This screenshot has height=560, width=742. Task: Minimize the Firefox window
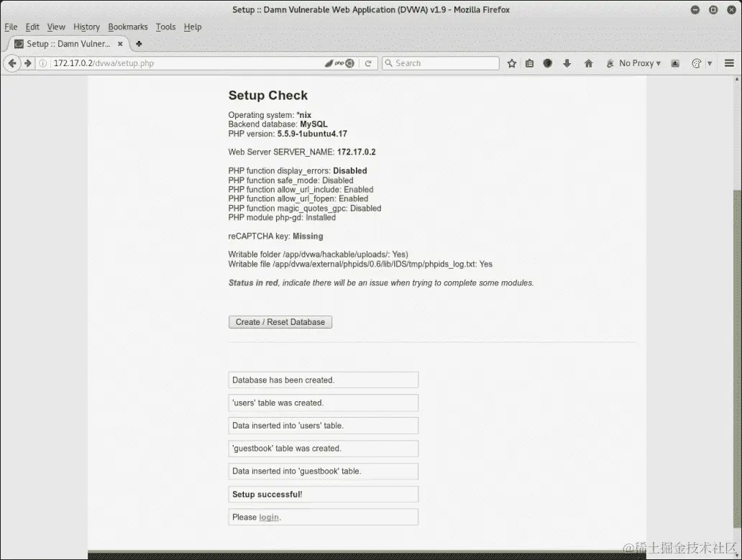pyautogui.click(x=695, y=9)
